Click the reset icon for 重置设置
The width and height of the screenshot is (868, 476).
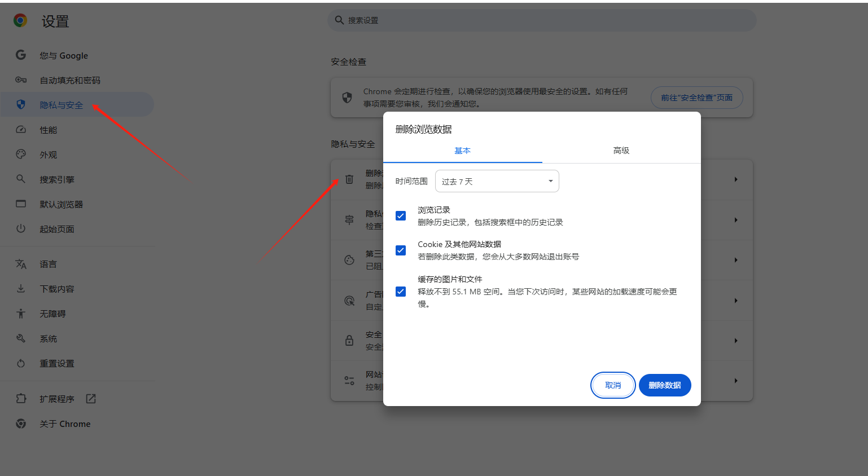click(21, 363)
